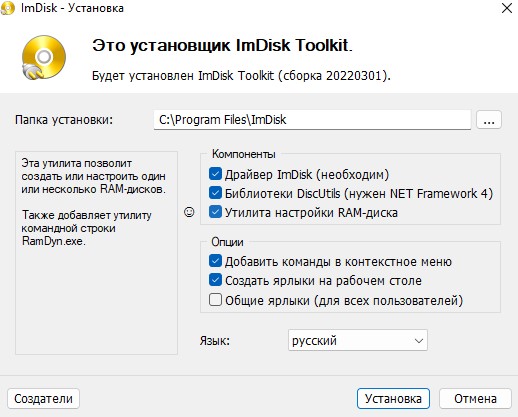The width and height of the screenshot is (518, 417).
Task: Browse installation folder with the ... button
Action: (489, 120)
